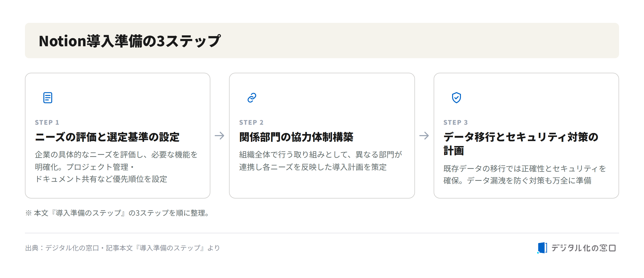The image size is (644, 278).
Task: Click the Step 1 description about 企業の具体的なニーズ
Action: coord(116,167)
